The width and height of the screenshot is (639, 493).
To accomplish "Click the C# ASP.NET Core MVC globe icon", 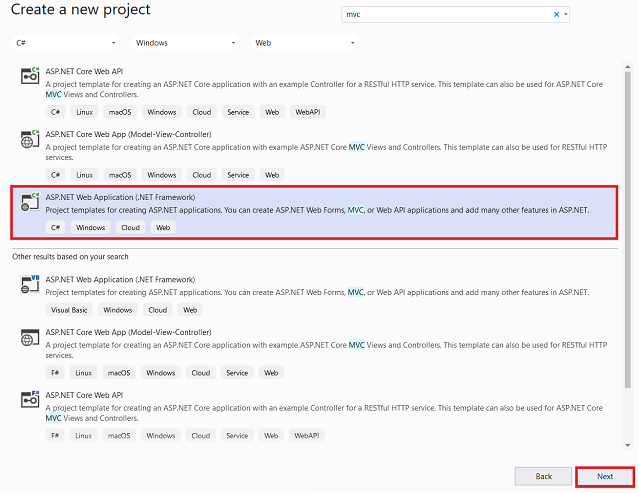I will click(x=30, y=139).
